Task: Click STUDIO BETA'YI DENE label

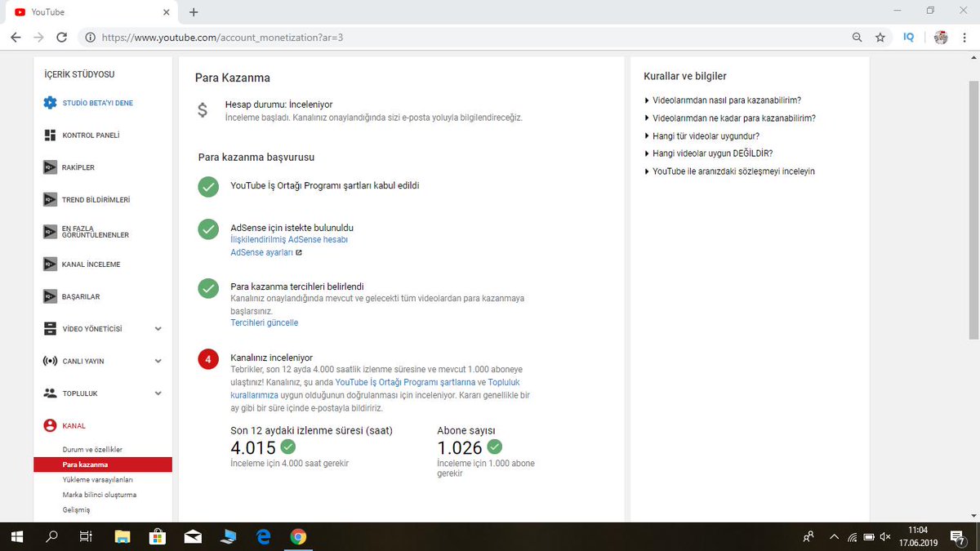Action: 97,104
